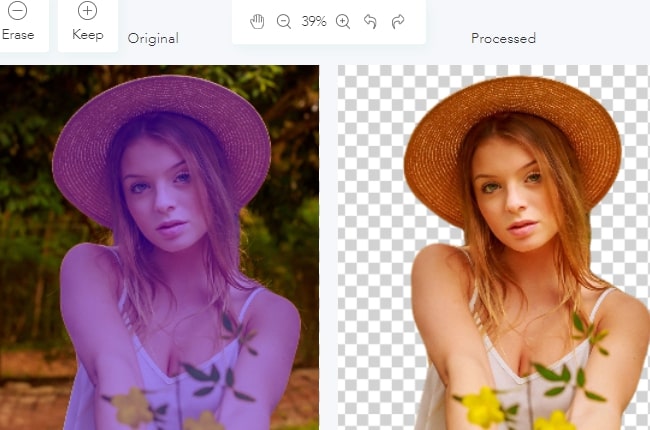This screenshot has height=430, width=650.
Task: Click the 39% zoom level value
Action: click(314, 21)
